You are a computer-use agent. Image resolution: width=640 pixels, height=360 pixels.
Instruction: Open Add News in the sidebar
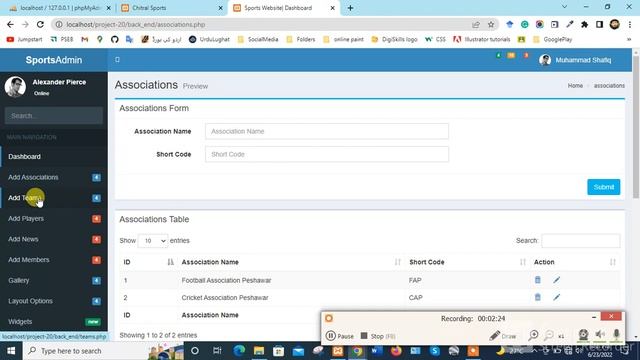(54, 239)
